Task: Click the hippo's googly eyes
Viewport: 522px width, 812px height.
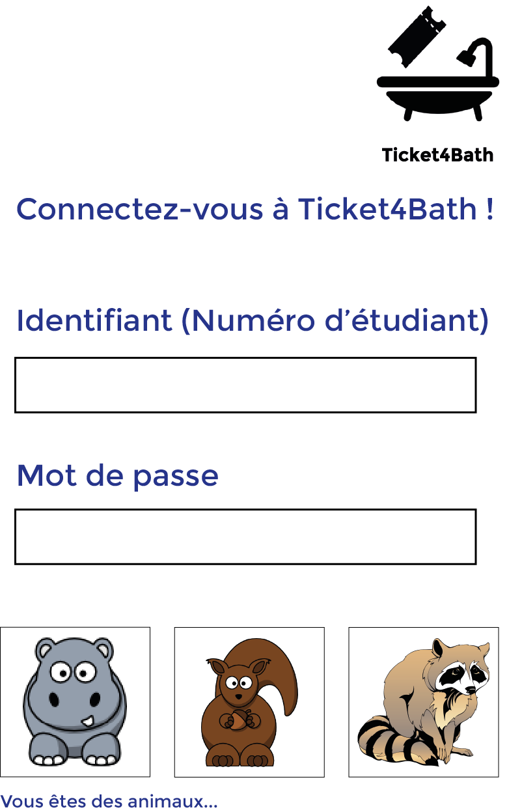Action: pyautogui.click(x=72, y=672)
